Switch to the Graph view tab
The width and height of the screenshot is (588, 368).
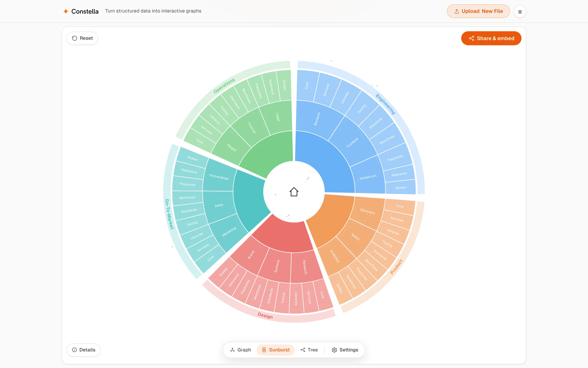(x=241, y=350)
